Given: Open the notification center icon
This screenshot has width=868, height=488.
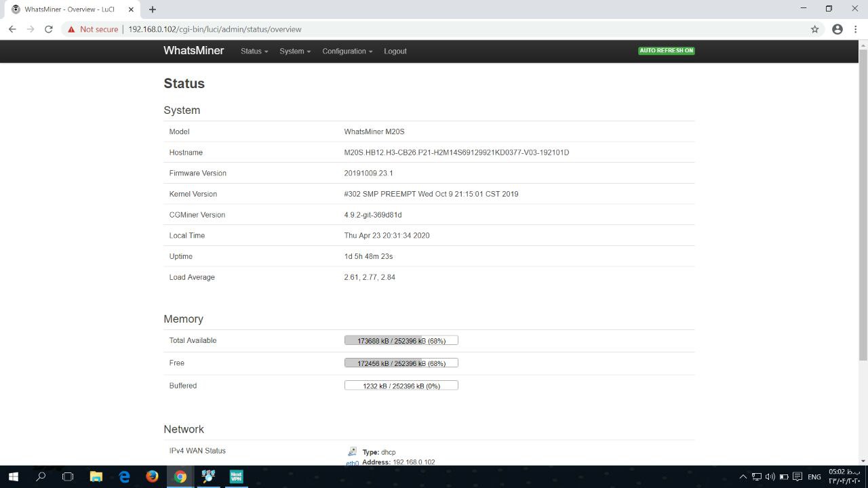Looking at the screenshot, I should click(797, 476).
